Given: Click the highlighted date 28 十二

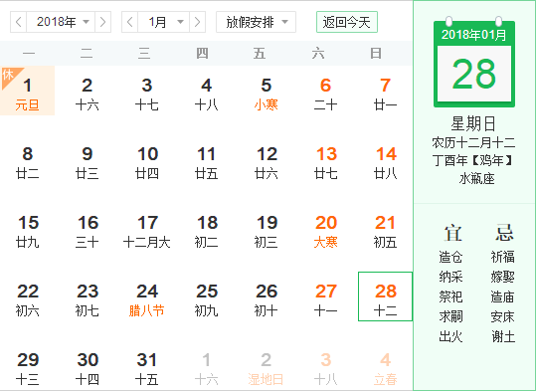Looking at the screenshot, I should tap(385, 296).
